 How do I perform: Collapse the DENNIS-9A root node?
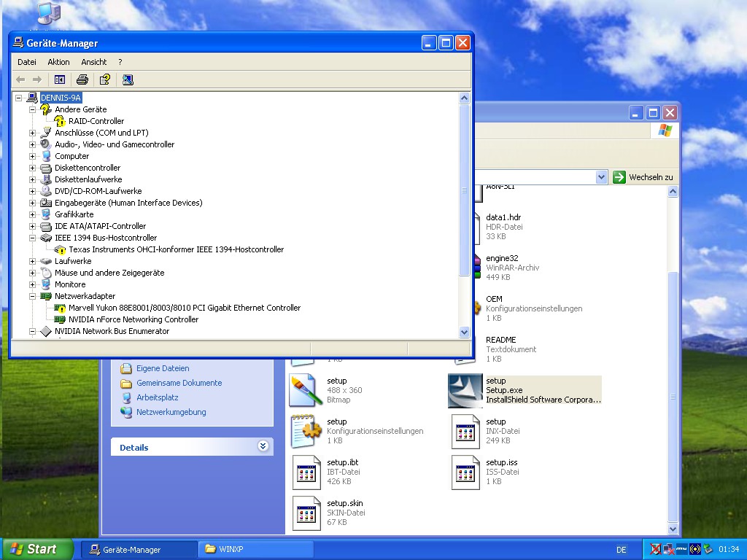18,98
